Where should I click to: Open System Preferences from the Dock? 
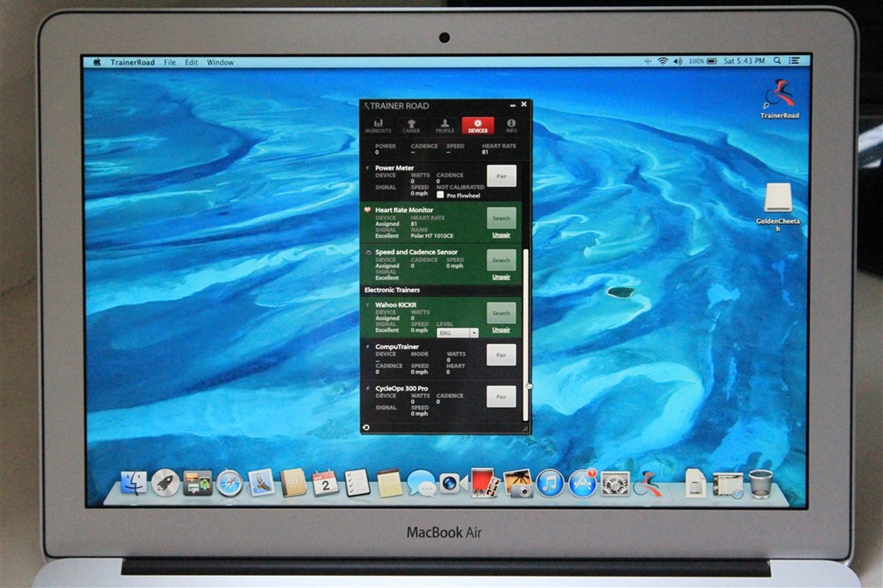point(615,483)
